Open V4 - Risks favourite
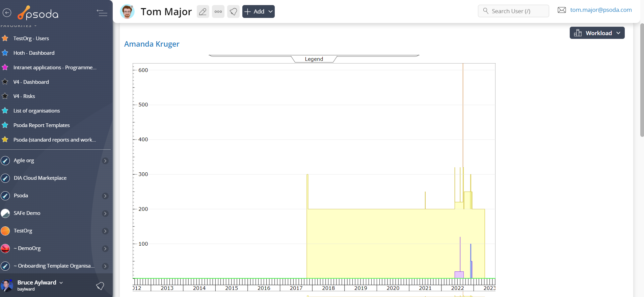The height and width of the screenshot is (297, 644). pos(24,96)
